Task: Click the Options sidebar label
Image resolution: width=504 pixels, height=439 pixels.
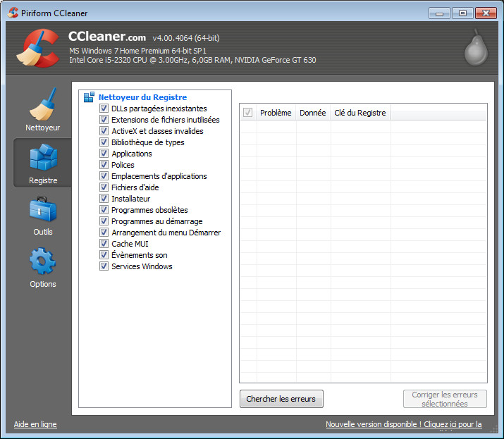Action: [x=43, y=284]
